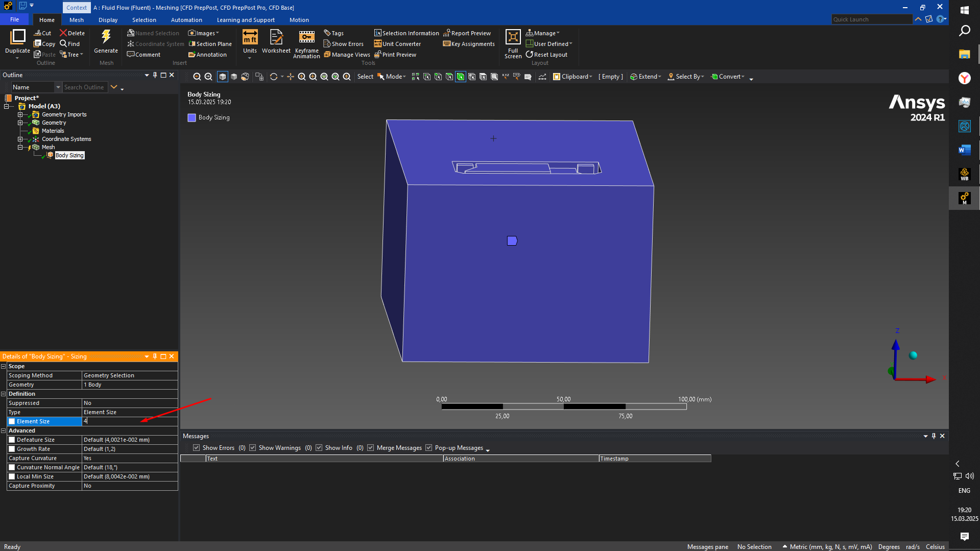Click the Windows search taskbar icon
The height and width of the screenshot is (551, 980).
(964, 31)
